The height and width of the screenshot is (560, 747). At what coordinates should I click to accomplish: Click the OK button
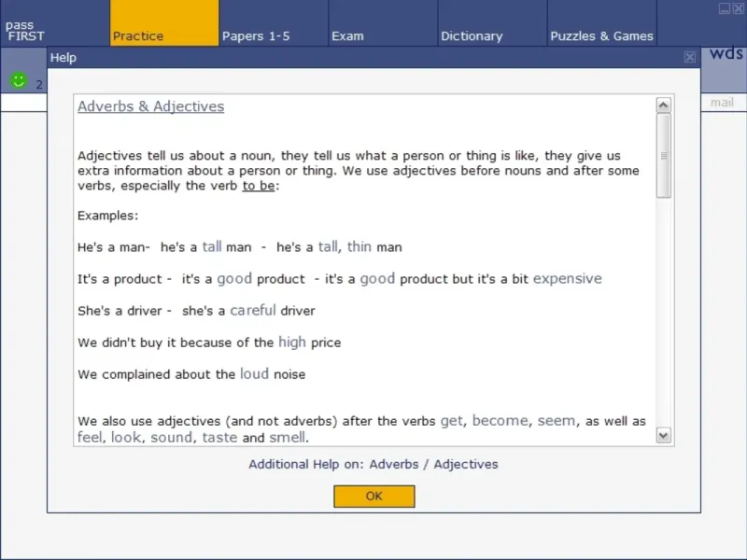click(374, 497)
